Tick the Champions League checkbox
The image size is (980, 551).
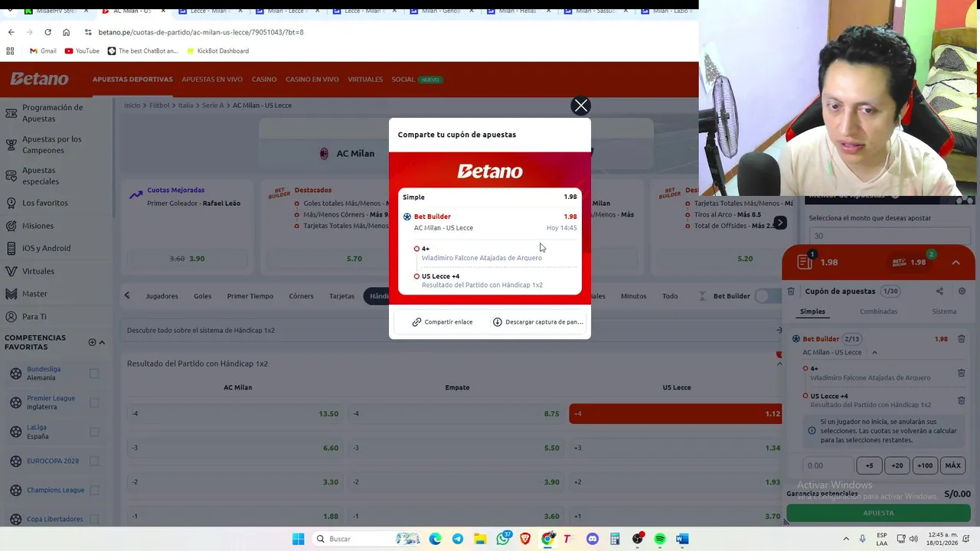94,491
